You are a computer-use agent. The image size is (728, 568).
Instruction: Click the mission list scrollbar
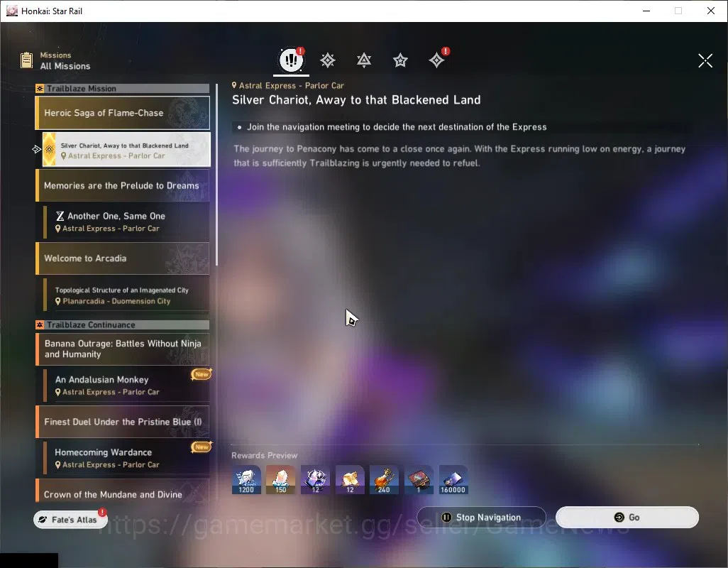pyautogui.click(x=216, y=174)
